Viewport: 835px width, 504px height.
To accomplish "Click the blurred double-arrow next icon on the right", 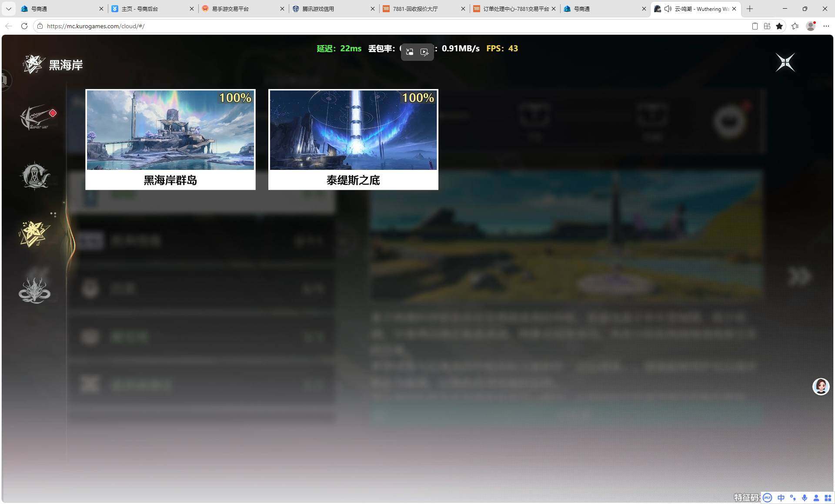I will (x=799, y=276).
